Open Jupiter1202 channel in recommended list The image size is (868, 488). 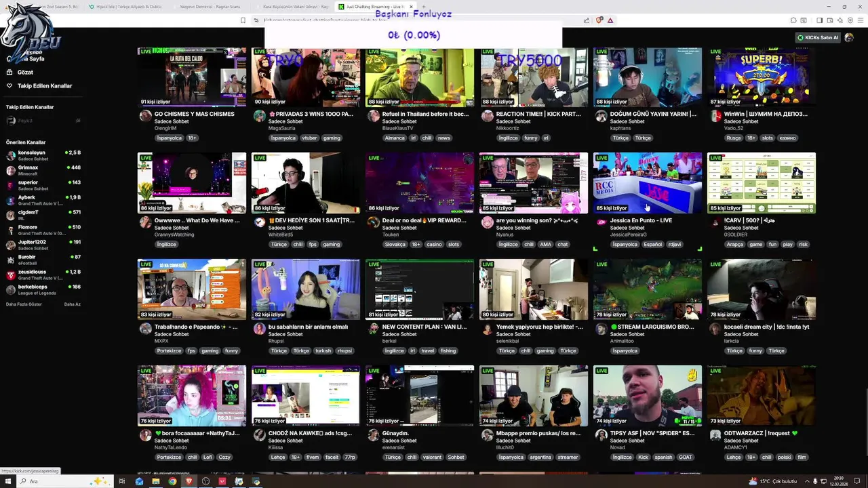(x=43, y=245)
